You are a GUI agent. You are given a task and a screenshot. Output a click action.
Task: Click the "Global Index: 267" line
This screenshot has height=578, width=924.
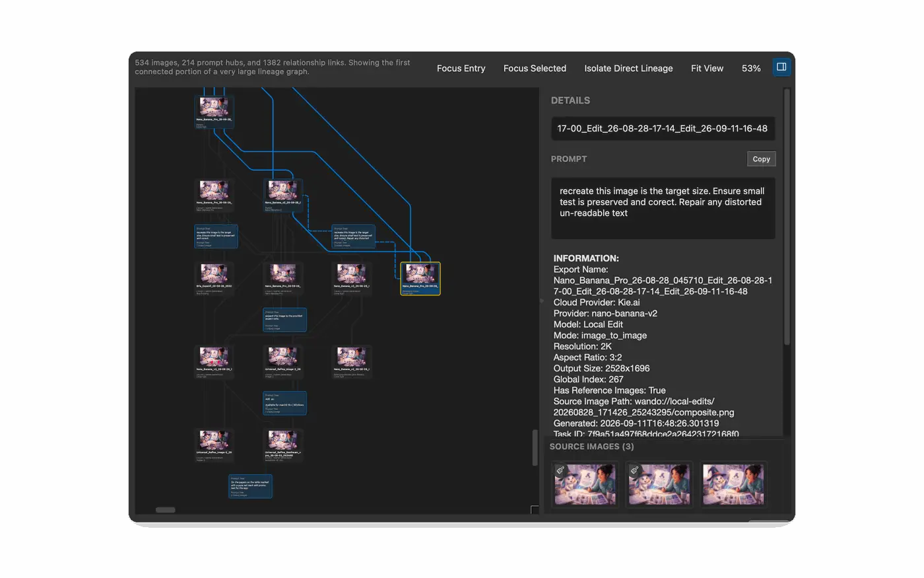588,379
